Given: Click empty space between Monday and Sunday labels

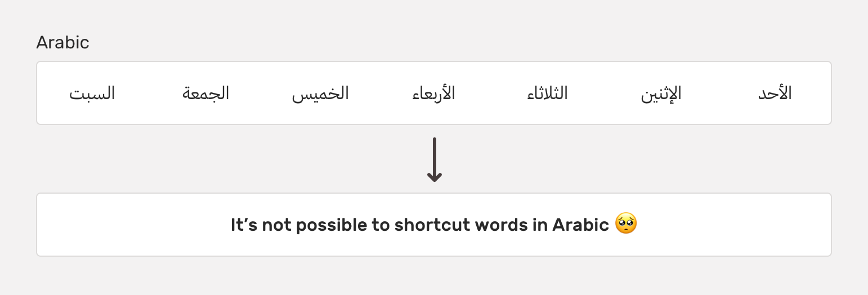Looking at the screenshot, I should [719, 93].
